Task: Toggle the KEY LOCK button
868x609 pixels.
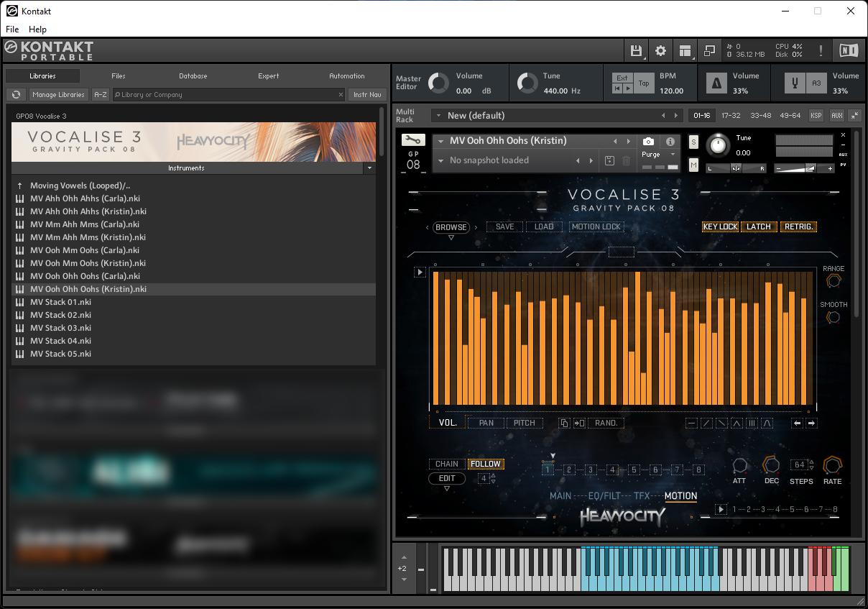Action: coord(720,226)
